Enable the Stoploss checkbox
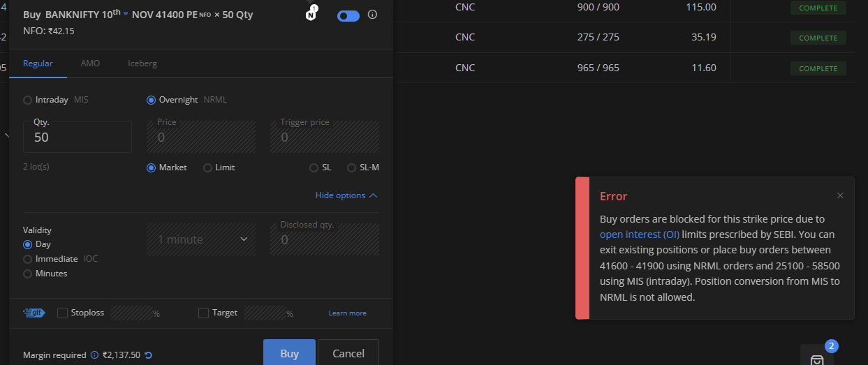Viewport: 868px width, 365px height. pyautogui.click(x=62, y=313)
